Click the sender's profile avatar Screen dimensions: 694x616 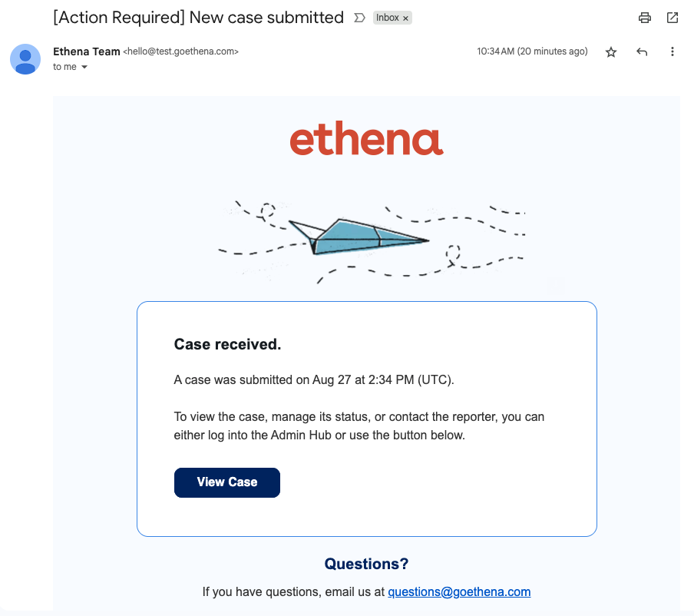(x=25, y=59)
